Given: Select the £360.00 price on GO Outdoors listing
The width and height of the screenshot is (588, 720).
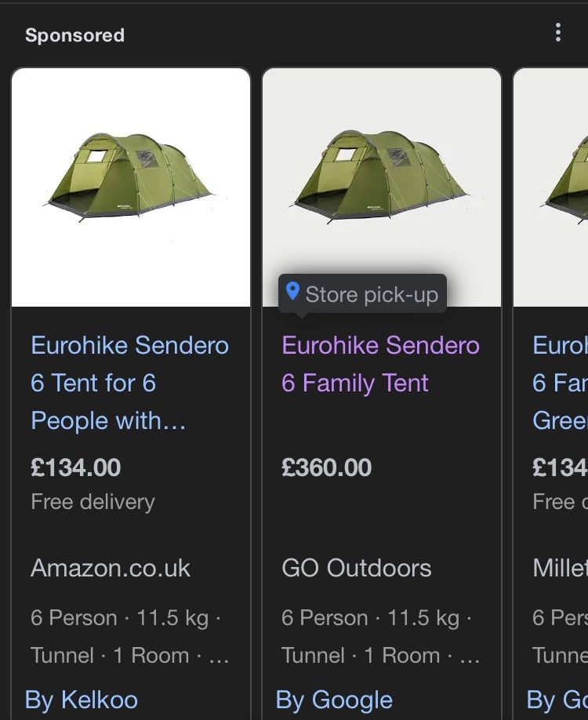Looking at the screenshot, I should [326, 468].
